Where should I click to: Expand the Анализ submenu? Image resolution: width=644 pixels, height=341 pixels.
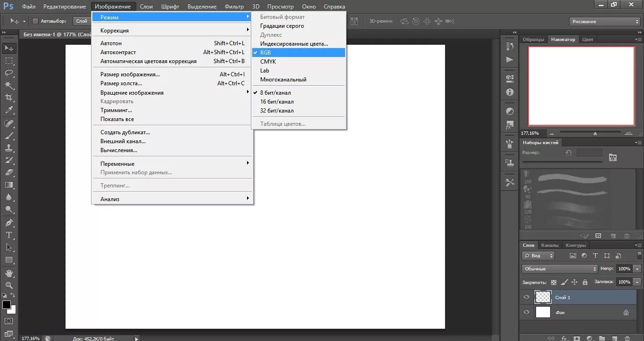[x=173, y=199]
